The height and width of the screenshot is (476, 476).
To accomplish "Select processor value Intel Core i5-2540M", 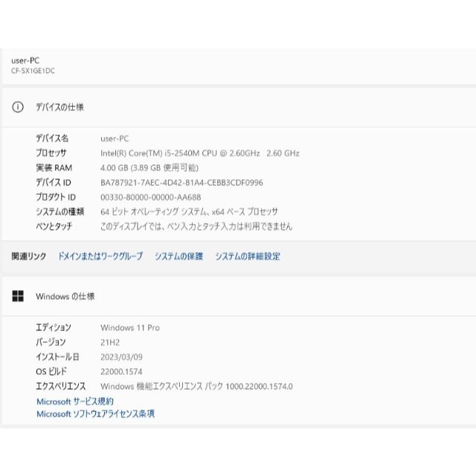I will (200, 153).
